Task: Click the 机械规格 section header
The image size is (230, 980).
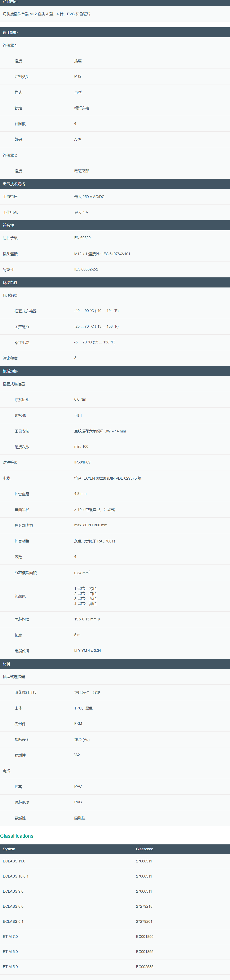Action: 10,371
